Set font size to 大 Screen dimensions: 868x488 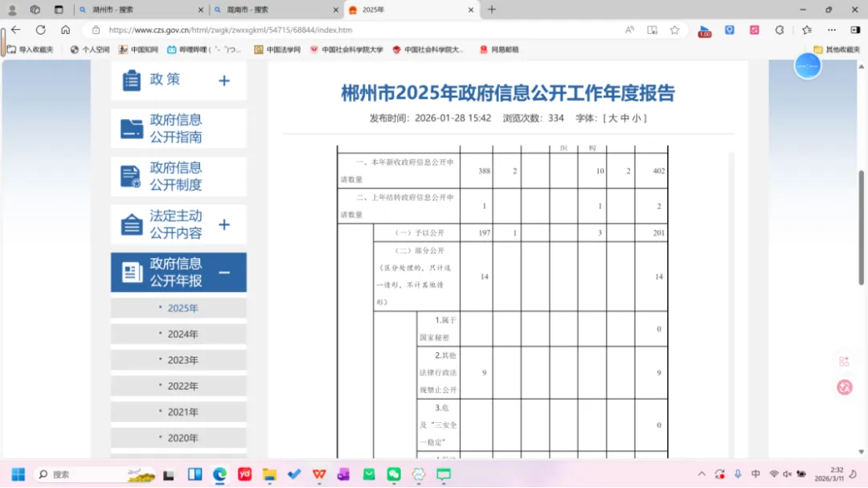(x=612, y=118)
